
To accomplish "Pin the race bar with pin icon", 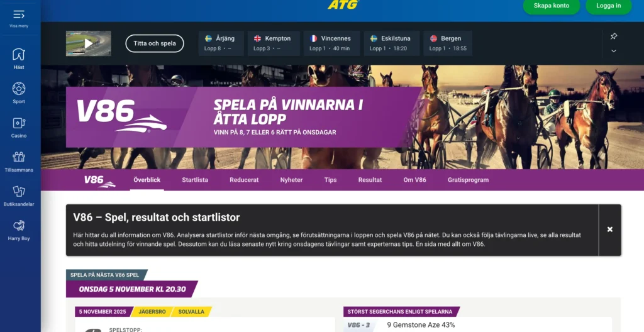I will 614,36.
